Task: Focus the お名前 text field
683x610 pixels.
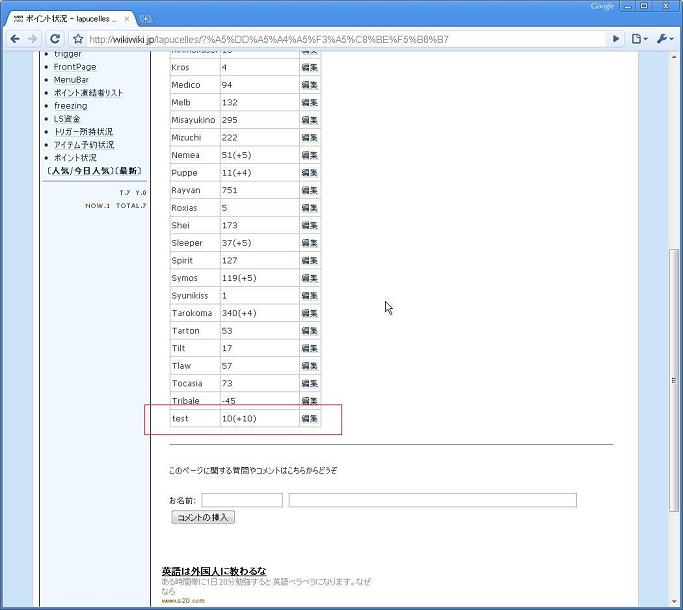Action: pos(242,500)
